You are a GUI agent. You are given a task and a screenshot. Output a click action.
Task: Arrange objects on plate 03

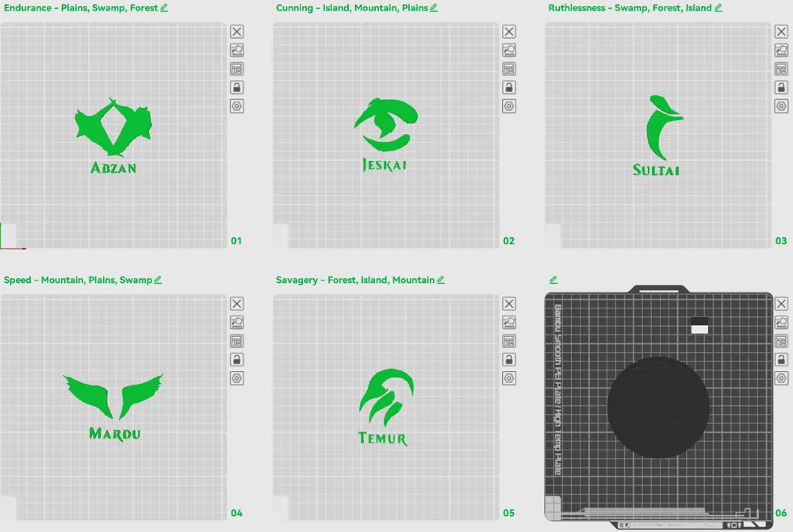click(x=781, y=69)
